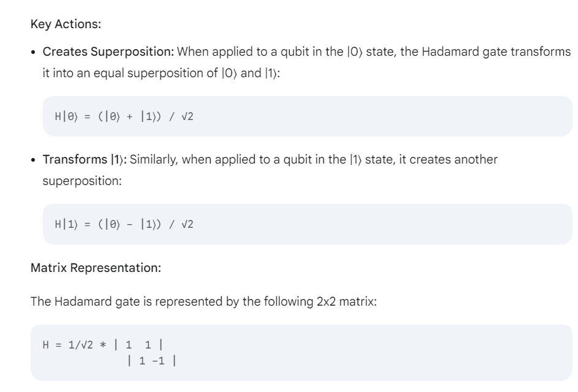This screenshot has width=578, height=392.
Task: Click "√2" in the H|0⟩ equation
Action: pos(187,116)
